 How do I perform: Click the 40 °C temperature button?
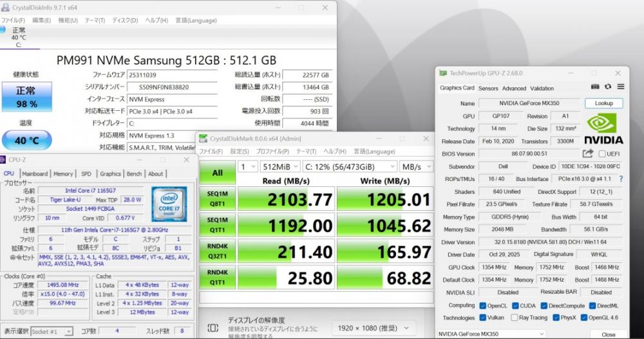coord(26,140)
